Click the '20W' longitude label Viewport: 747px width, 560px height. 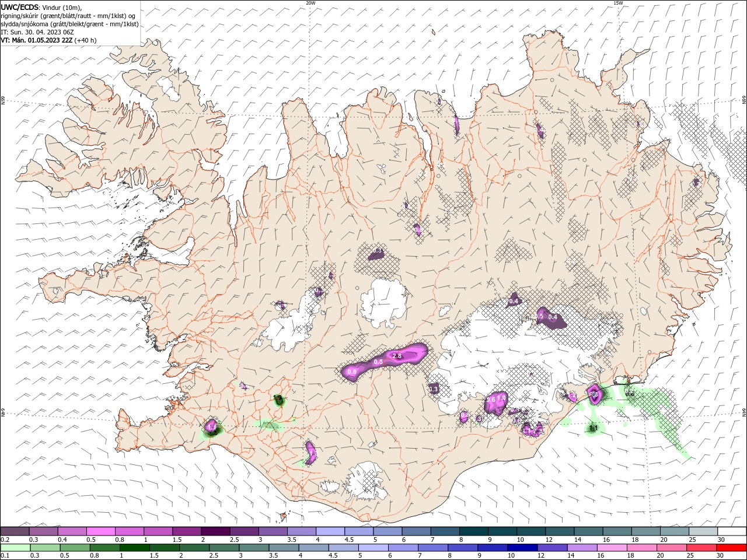(310, 3)
